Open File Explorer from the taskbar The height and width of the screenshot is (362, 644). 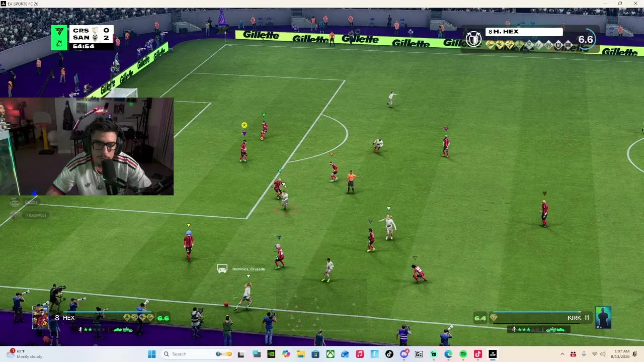coord(301,354)
